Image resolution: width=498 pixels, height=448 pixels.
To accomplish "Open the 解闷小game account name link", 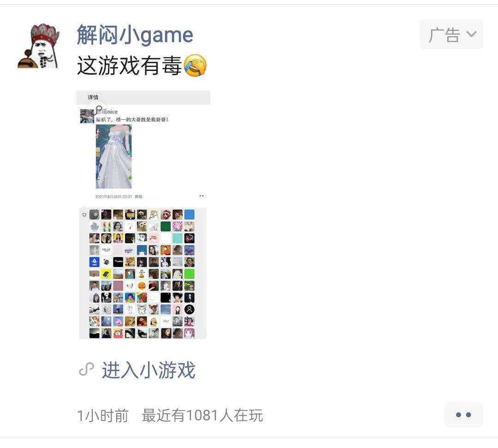I will (135, 35).
